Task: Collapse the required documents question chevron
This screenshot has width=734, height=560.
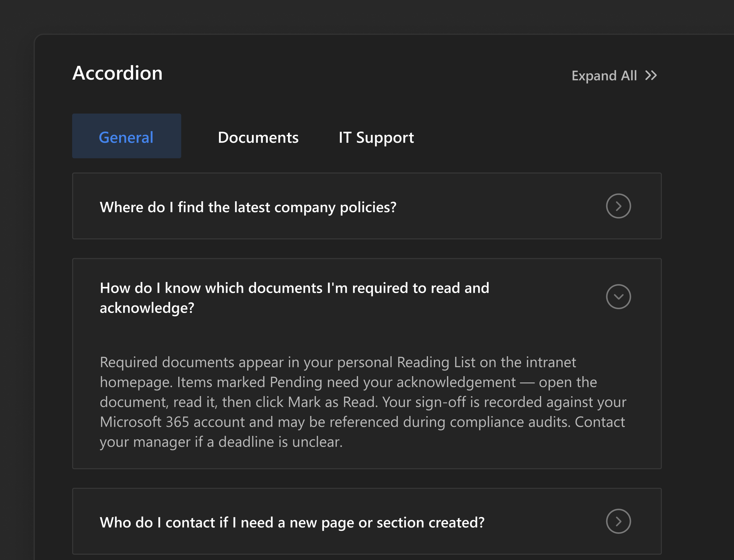Action: [618, 297]
